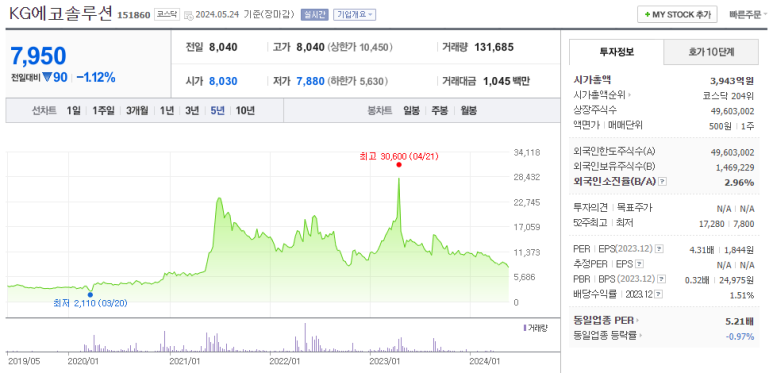Click the calendar icon beside 2024.05.24

(188, 15)
